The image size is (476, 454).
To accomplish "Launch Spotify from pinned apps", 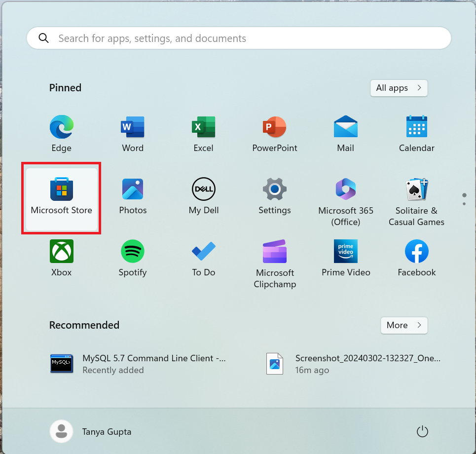I will pos(133,258).
